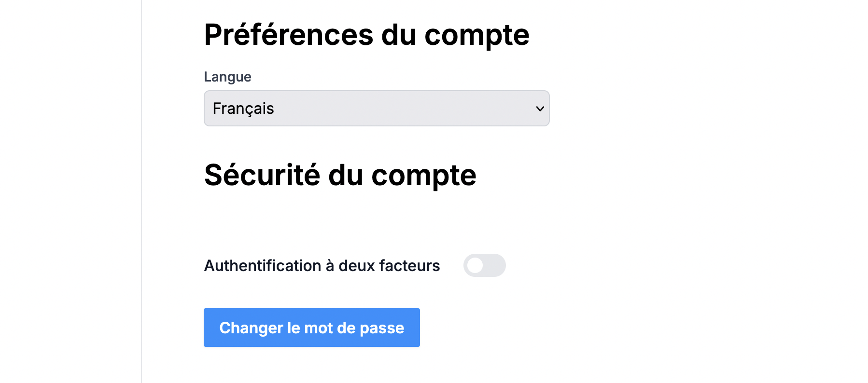Select the Français language option text
The width and height of the screenshot is (868, 383).
pos(243,109)
